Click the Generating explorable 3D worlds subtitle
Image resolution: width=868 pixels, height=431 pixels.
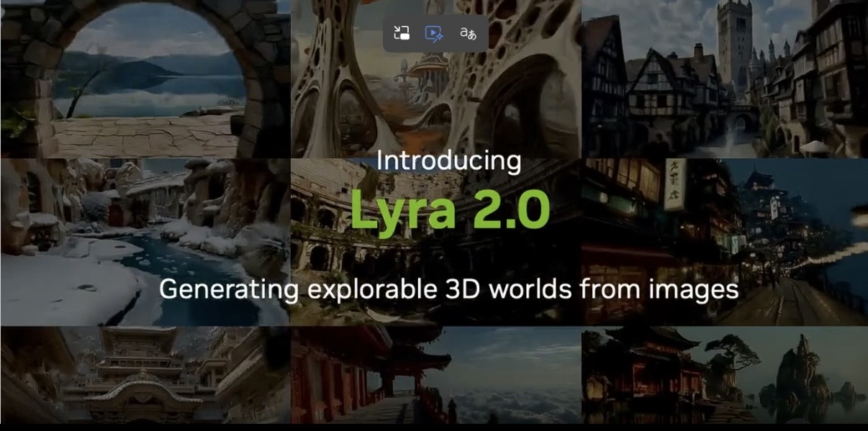click(x=448, y=289)
